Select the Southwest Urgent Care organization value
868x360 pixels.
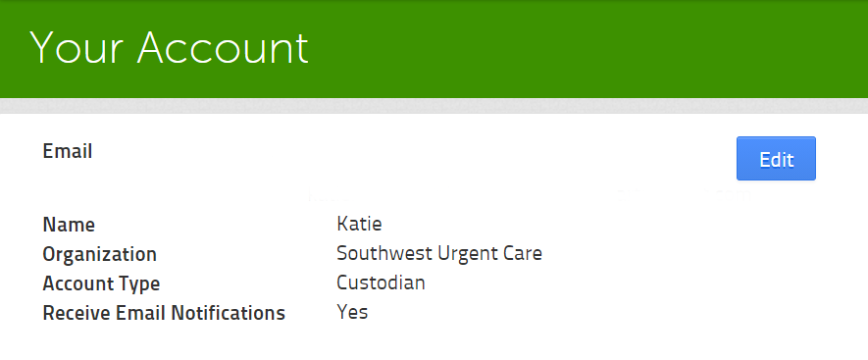pos(439,254)
